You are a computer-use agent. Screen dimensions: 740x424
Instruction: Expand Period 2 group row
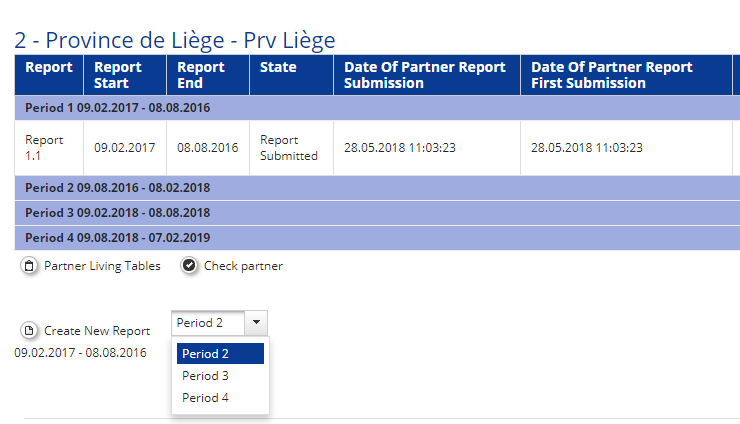pos(117,188)
